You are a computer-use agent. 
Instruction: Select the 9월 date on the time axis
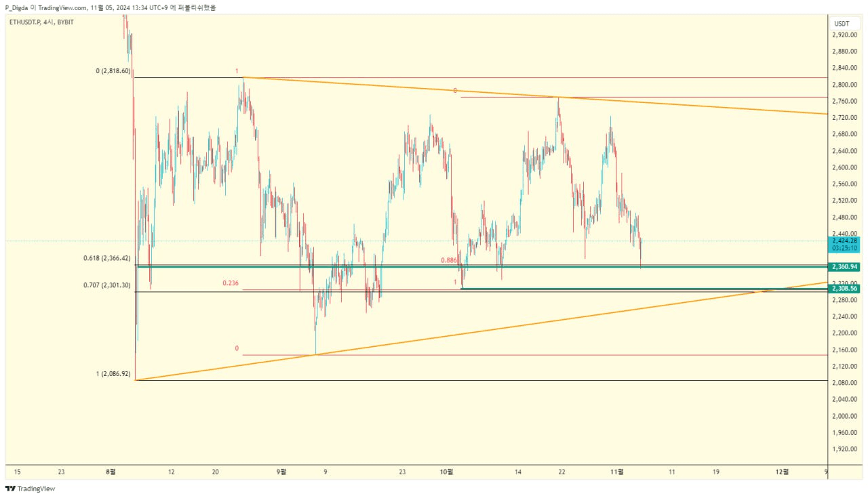click(281, 472)
